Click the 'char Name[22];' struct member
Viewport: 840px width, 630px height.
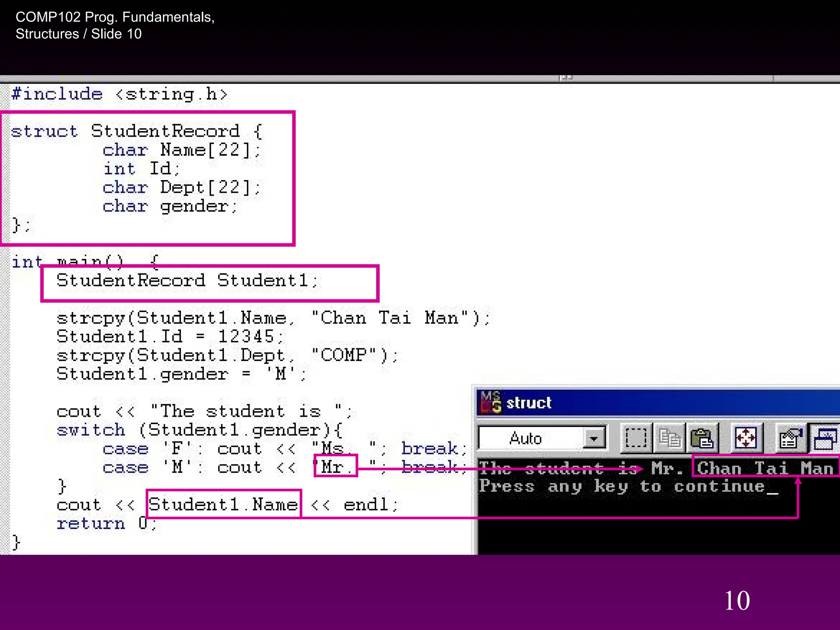click(181, 151)
